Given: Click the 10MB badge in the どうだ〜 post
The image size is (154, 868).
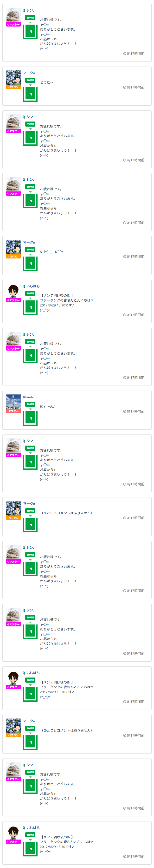Looking at the screenshot, I should (30, 80).
